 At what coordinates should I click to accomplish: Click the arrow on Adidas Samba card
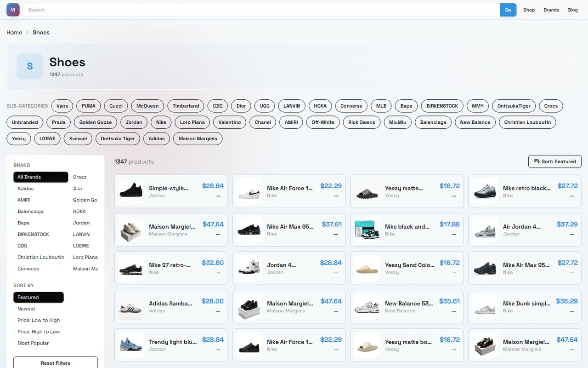tap(218, 311)
